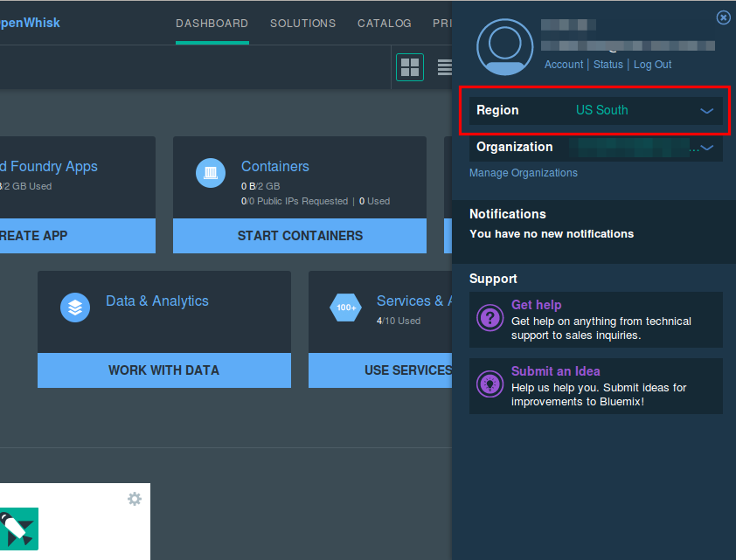Image resolution: width=736 pixels, height=560 pixels.
Task: Open the Status link
Action: [608, 65]
